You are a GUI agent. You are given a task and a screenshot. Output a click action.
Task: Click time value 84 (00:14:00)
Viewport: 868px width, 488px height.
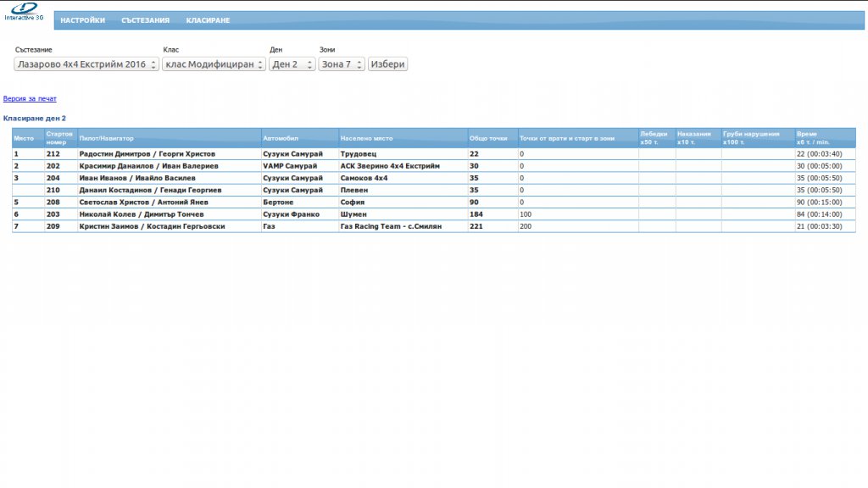coord(820,214)
